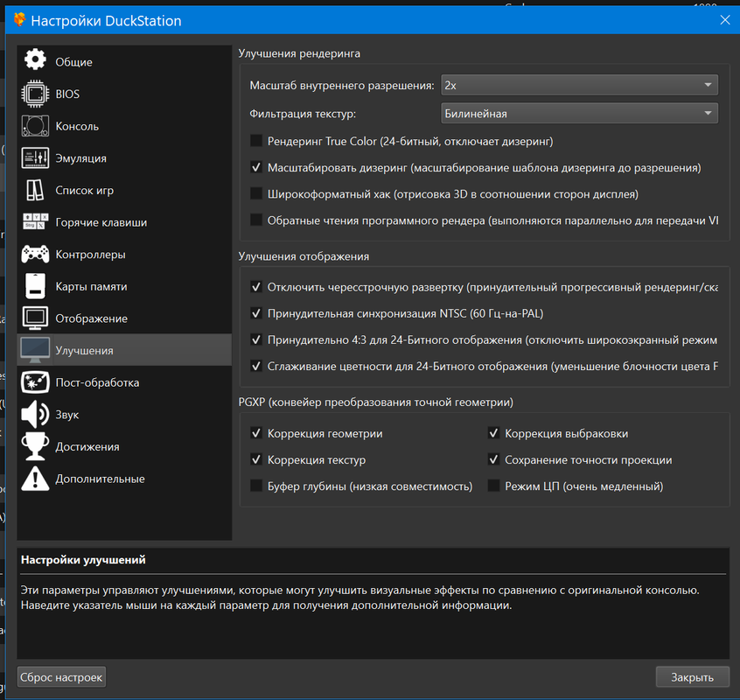Image resolution: width=740 pixels, height=700 pixels.
Task: Open the Звук settings
Action: (x=124, y=415)
